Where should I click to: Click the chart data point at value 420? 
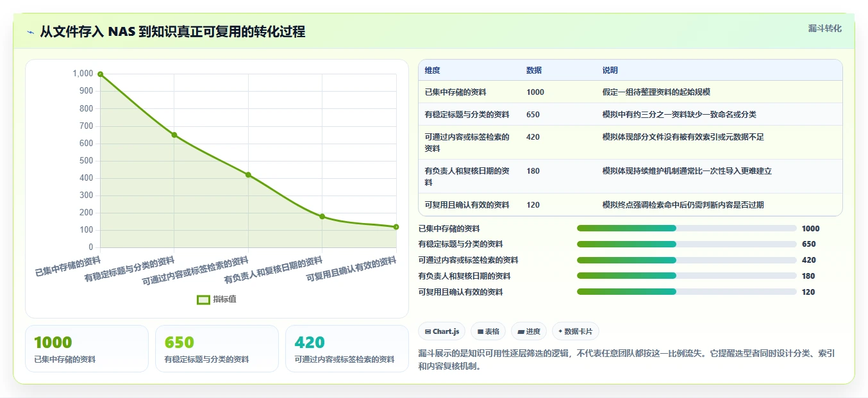point(248,175)
